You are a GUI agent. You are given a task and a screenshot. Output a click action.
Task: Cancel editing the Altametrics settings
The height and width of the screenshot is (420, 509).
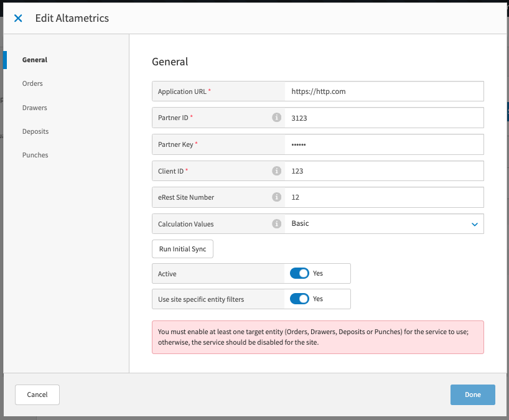(37, 394)
